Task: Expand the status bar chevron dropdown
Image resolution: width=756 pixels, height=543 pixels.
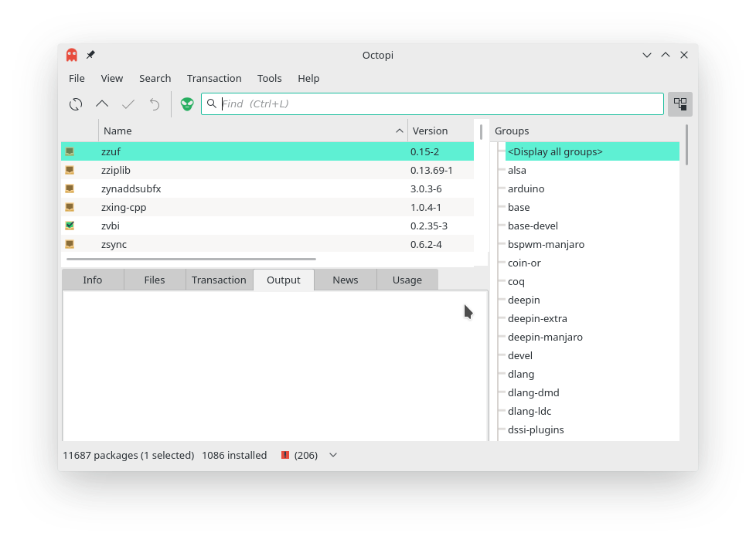Action: [332, 455]
